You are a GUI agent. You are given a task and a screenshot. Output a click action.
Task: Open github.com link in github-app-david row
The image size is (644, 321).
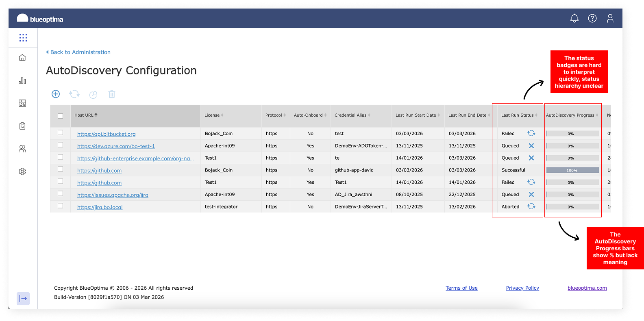coord(99,171)
